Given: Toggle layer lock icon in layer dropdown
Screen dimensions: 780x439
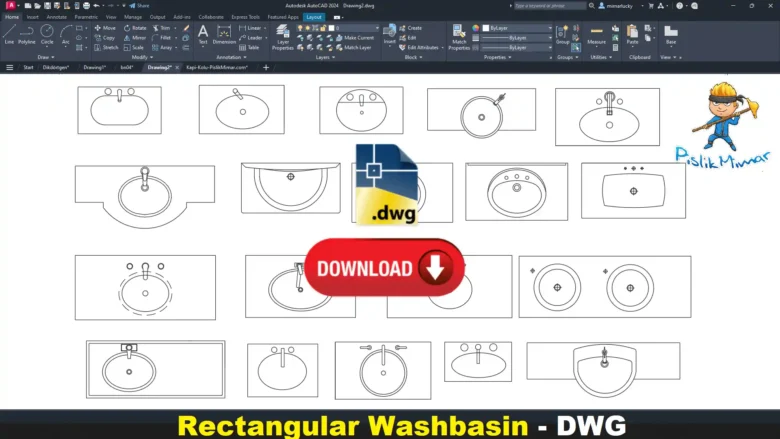Looking at the screenshot, I should 323,28.
